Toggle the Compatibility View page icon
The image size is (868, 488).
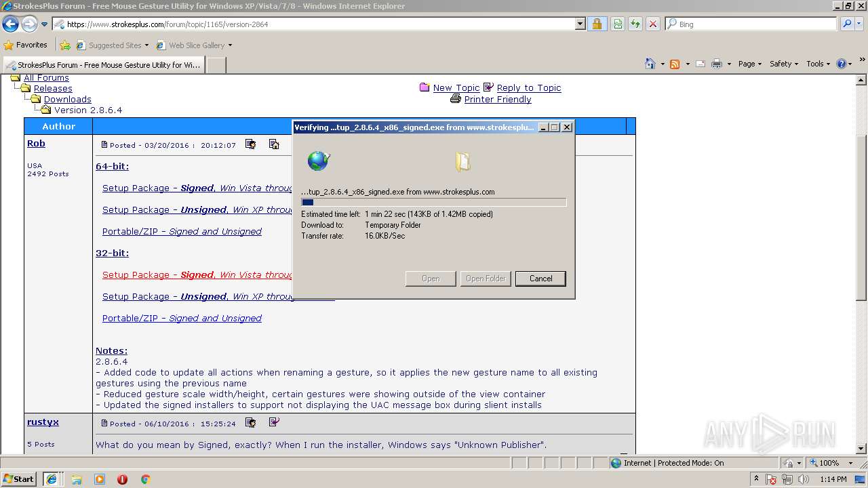click(x=618, y=24)
